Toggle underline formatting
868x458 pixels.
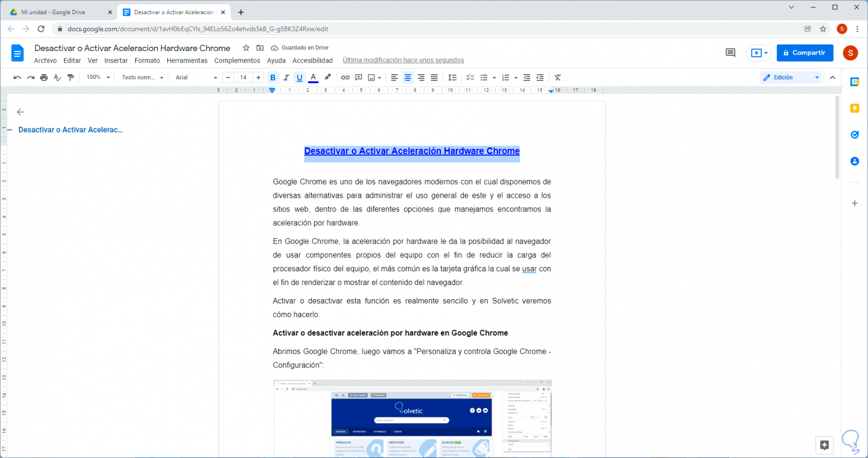tap(299, 77)
